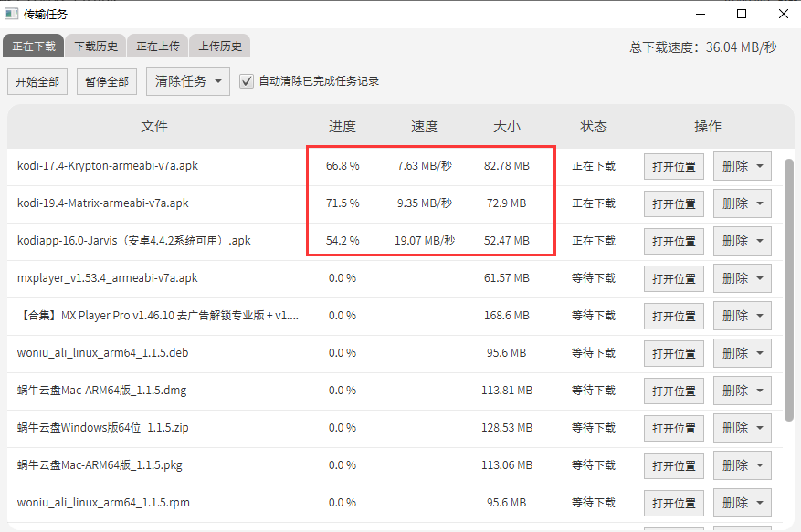Open location for woniu_ali_linux_arm64 rpm file

(x=674, y=503)
